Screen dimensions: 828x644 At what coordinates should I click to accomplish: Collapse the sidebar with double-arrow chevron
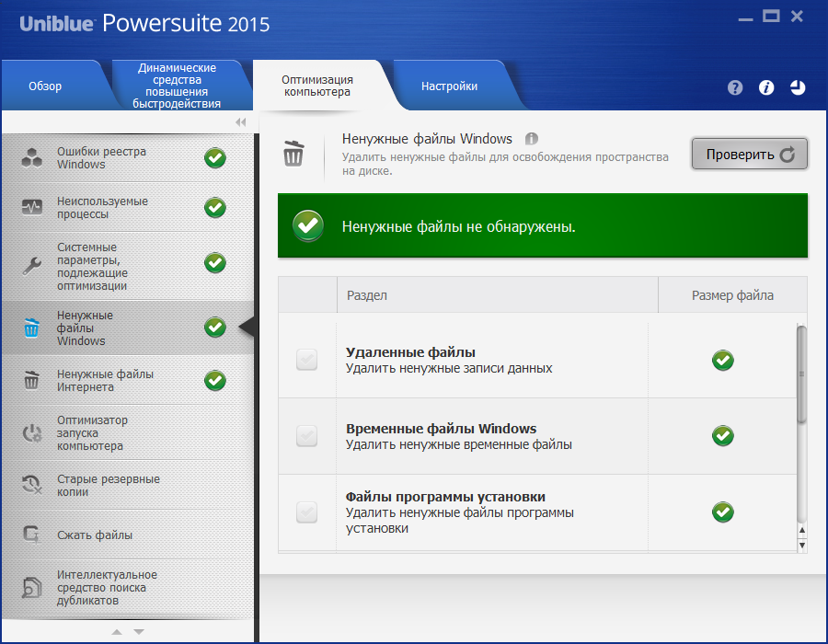[x=241, y=122]
